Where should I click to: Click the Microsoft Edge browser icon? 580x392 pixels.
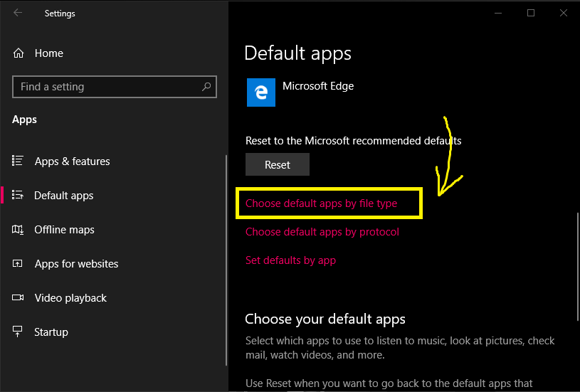pos(261,92)
